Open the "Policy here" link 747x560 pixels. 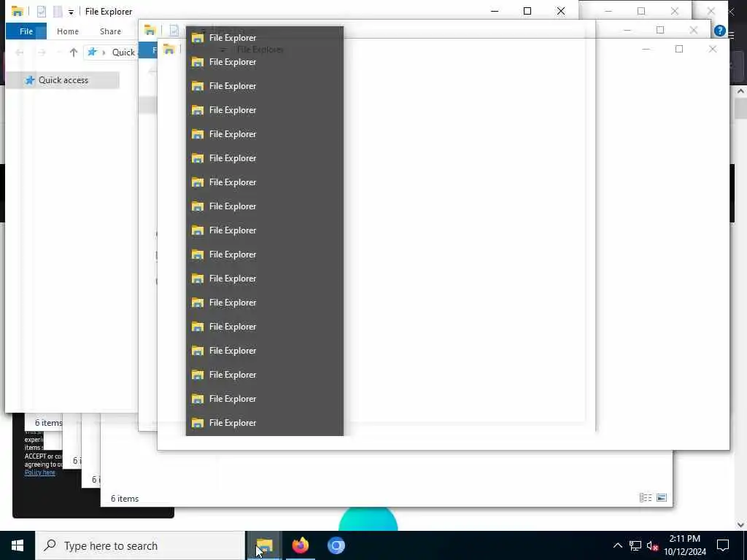(x=40, y=472)
